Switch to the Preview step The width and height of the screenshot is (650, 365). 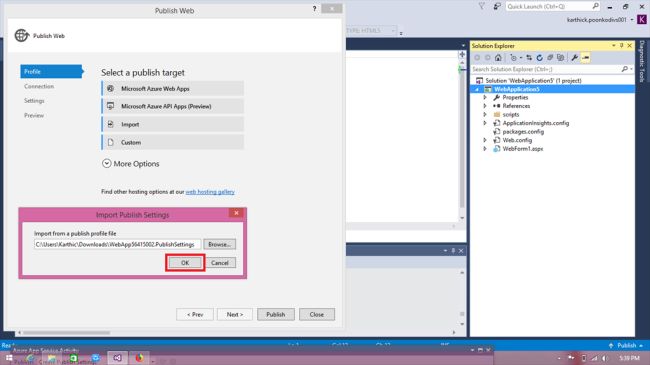[x=34, y=115]
